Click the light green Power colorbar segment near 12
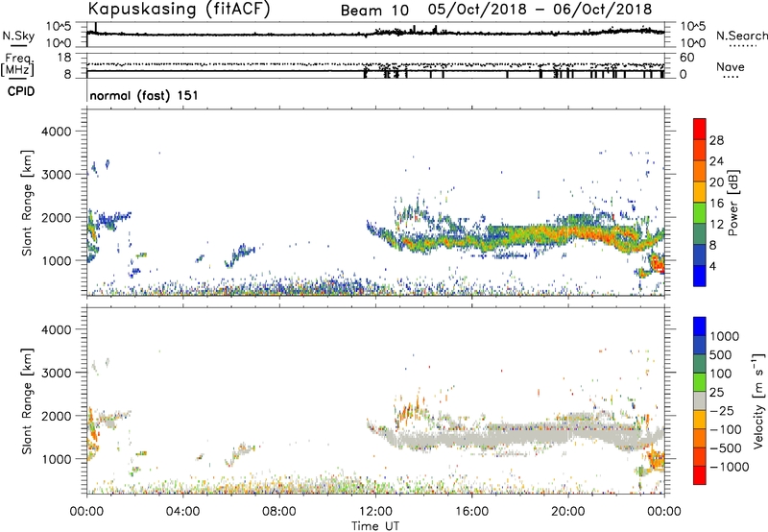 click(700, 212)
